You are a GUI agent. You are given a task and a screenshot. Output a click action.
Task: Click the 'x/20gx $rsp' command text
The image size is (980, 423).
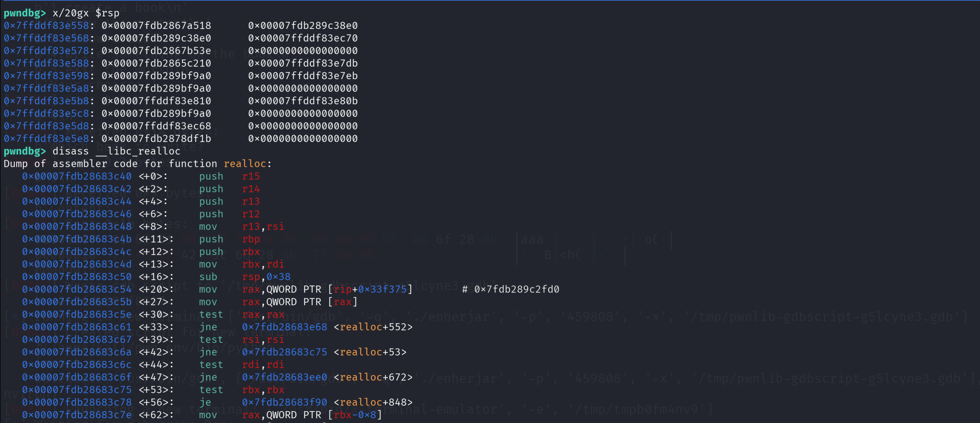pos(86,13)
